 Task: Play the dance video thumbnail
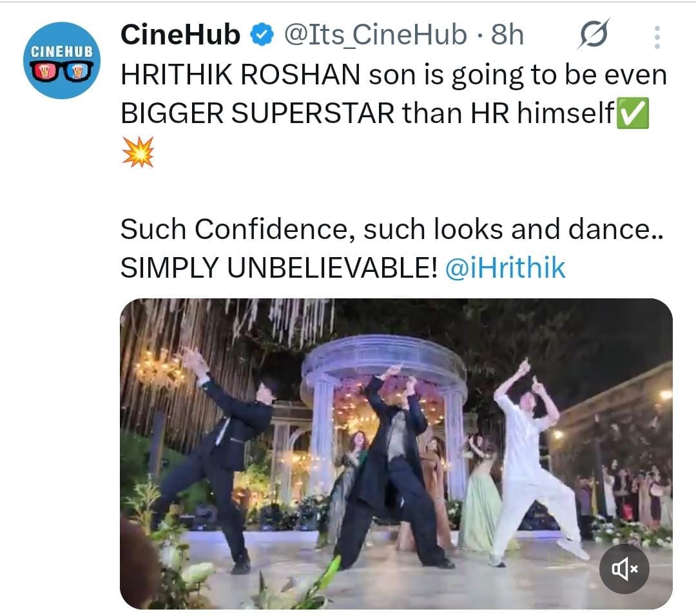click(x=396, y=454)
